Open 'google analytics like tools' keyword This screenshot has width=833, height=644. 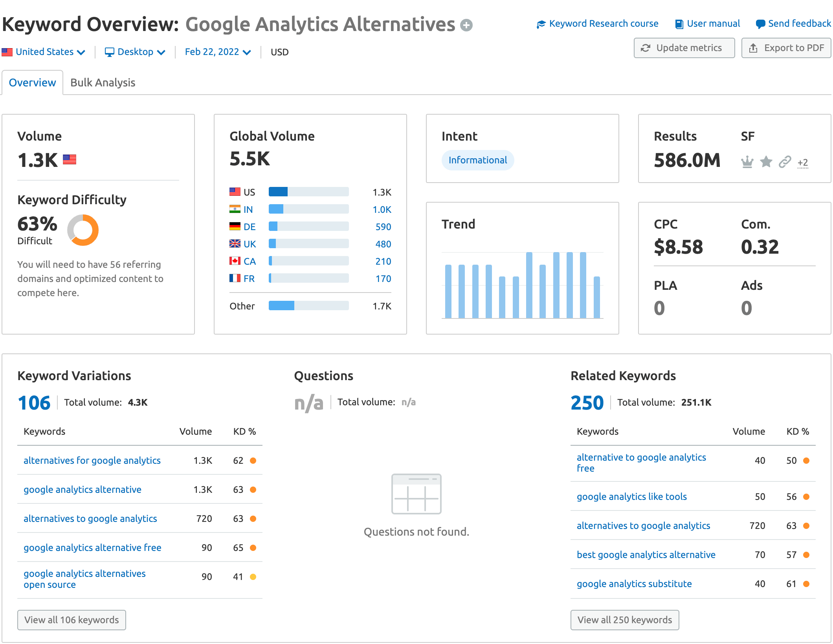(x=632, y=496)
